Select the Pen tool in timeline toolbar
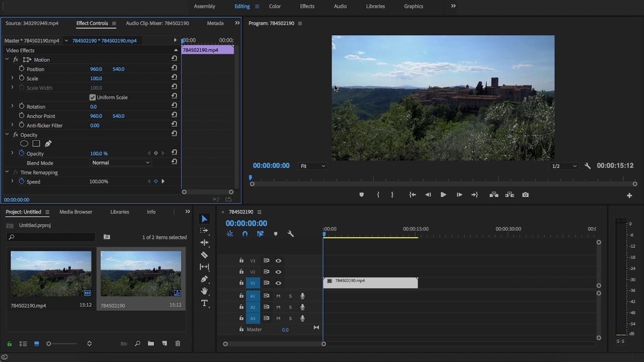The height and width of the screenshot is (362, 644). [204, 279]
